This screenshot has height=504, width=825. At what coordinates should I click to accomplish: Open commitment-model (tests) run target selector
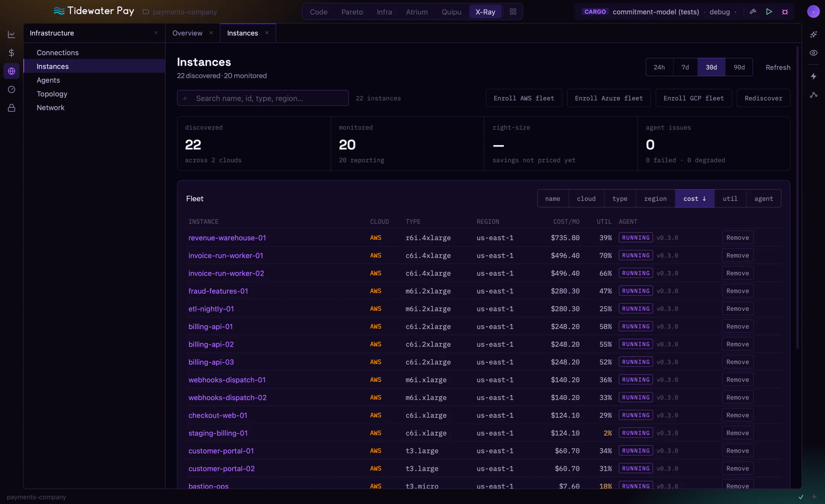pos(656,12)
